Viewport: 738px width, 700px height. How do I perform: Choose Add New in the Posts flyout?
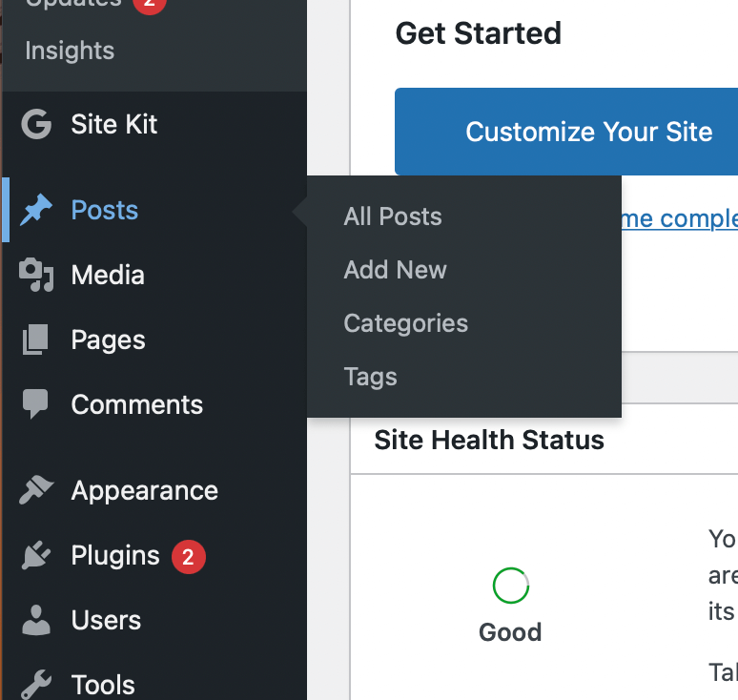click(395, 270)
